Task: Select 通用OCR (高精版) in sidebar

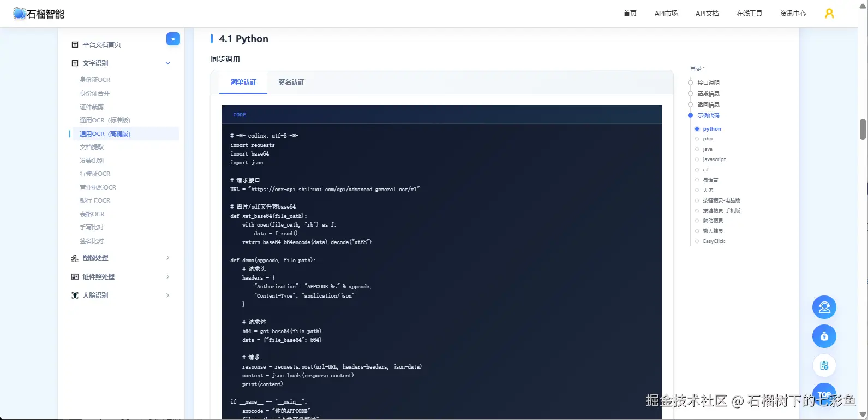Action: pos(105,134)
